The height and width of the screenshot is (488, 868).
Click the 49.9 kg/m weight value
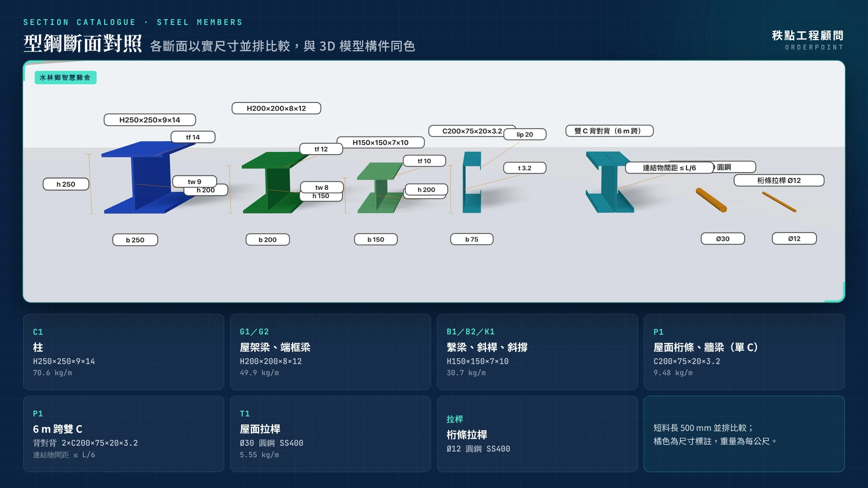tap(259, 373)
